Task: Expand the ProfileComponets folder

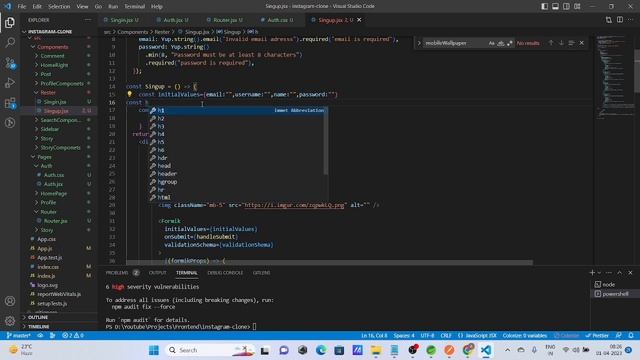Action: (61, 83)
